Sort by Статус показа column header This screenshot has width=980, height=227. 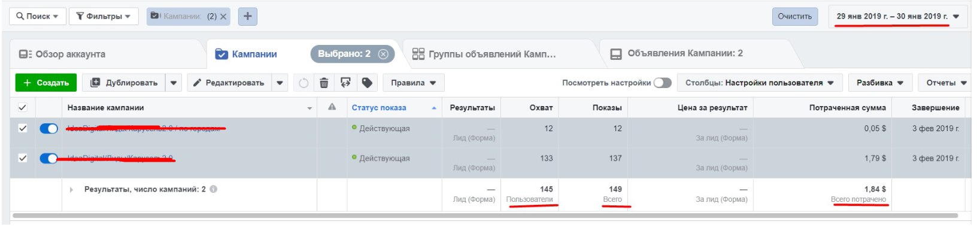pyautogui.click(x=395, y=108)
